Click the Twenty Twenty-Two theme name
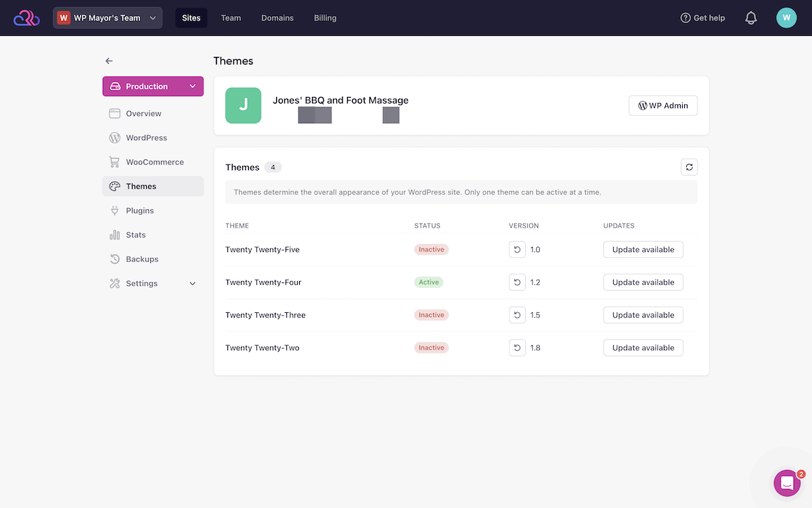The height and width of the screenshot is (508, 812). (x=263, y=347)
